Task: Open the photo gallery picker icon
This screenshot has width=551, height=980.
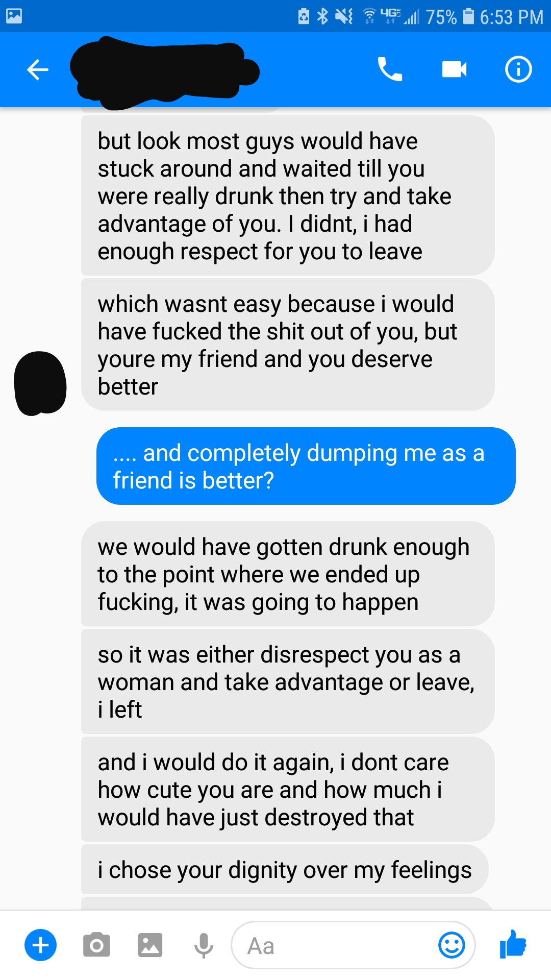Action: point(150,945)
